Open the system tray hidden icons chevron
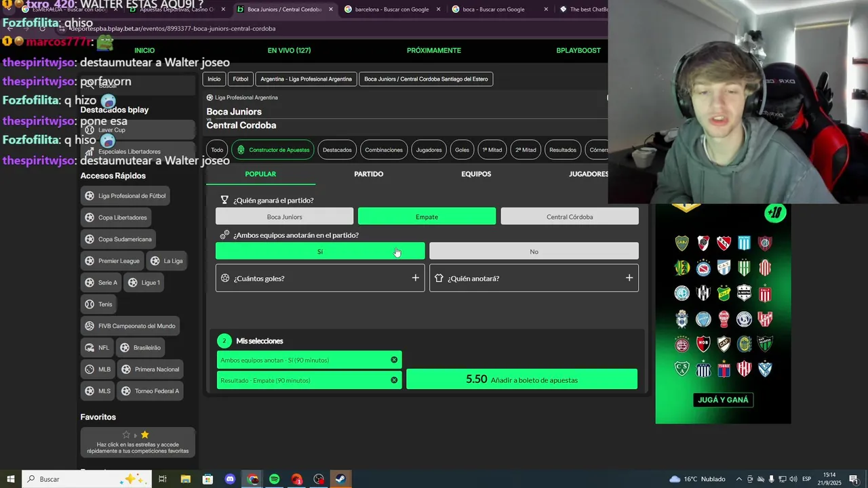Screen dimensions: 868x488 740,479
